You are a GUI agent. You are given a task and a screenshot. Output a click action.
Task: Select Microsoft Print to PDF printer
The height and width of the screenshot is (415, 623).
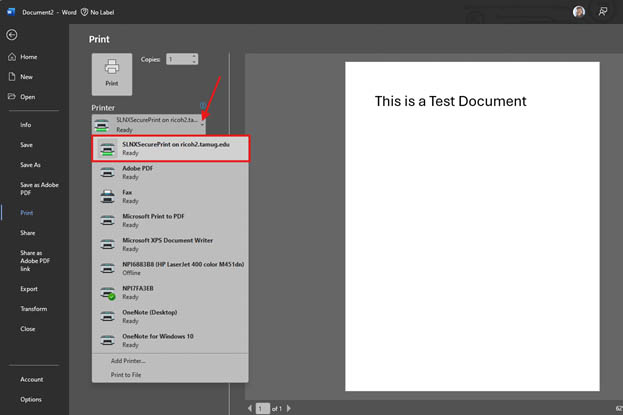click(170, 220)
